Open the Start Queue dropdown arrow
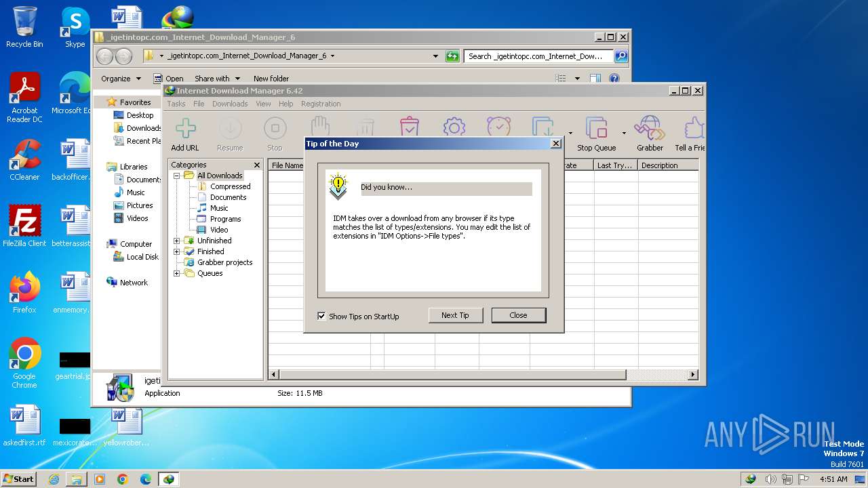The image size is (868, 488). pyautogui.click(x=570, y=133)
